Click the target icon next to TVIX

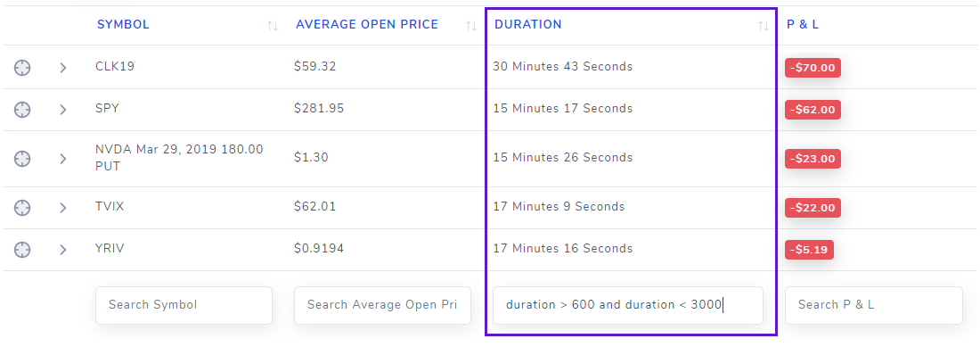click(x=22, y=207)
